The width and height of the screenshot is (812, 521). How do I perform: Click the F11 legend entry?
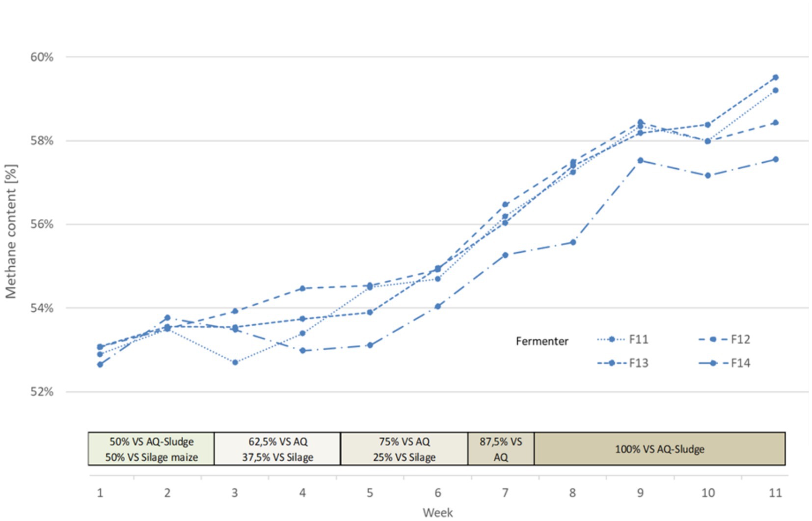[x=623, y=339]
